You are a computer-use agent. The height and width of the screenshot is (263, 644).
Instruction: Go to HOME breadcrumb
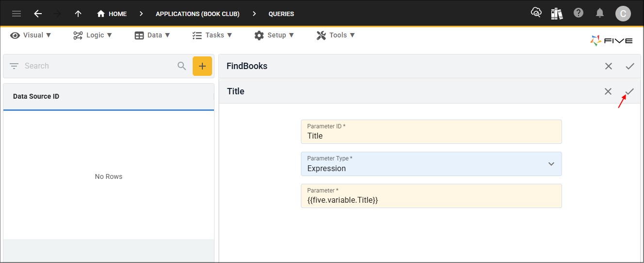tap(112, 14)
